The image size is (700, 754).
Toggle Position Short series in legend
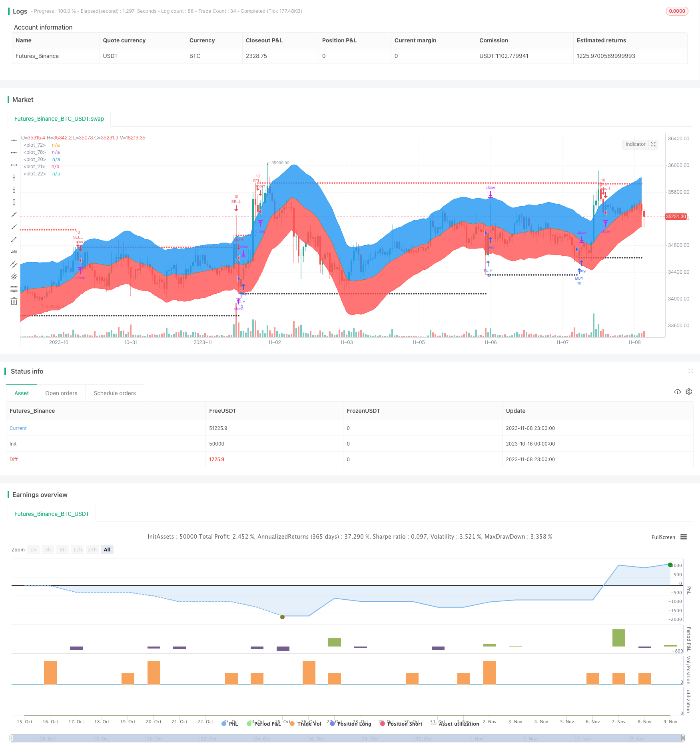tap(401, 724)
